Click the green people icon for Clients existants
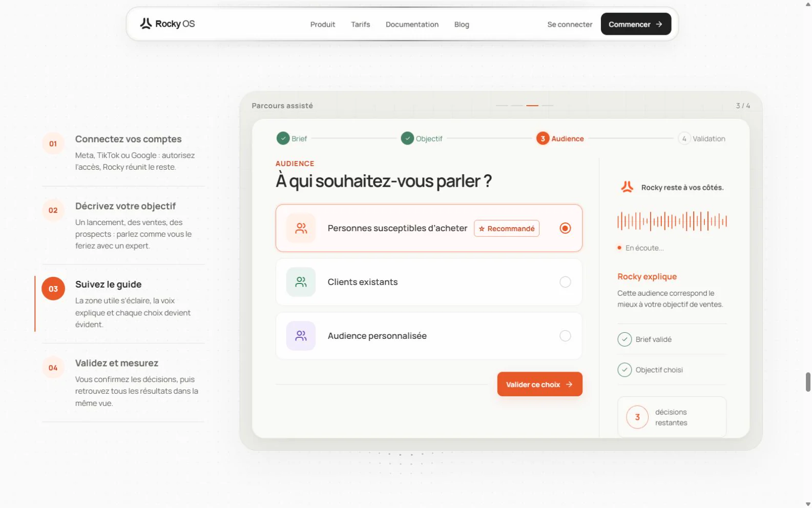Viewport: 812px width, 508px height. tap(301, 282)
